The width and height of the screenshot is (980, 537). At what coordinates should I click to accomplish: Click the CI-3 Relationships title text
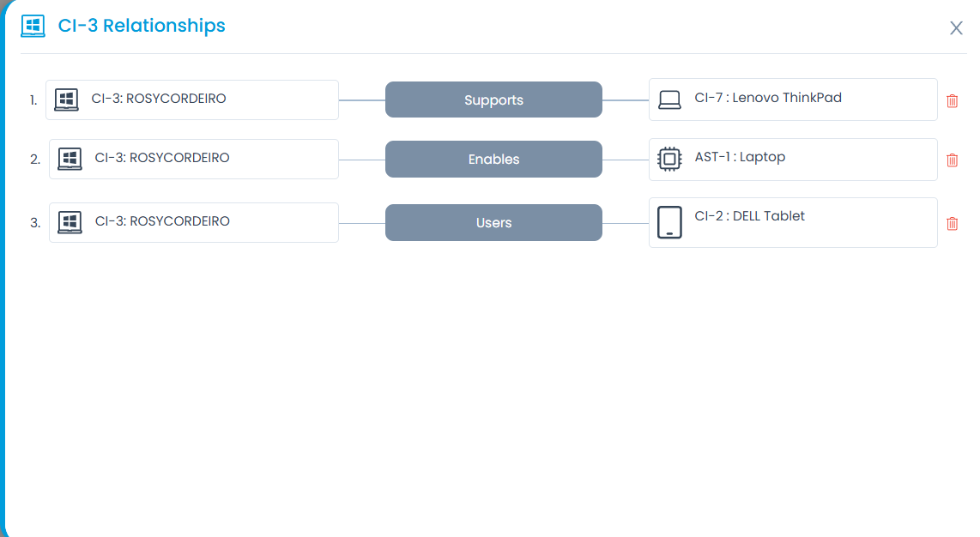[x=142, y=26]
